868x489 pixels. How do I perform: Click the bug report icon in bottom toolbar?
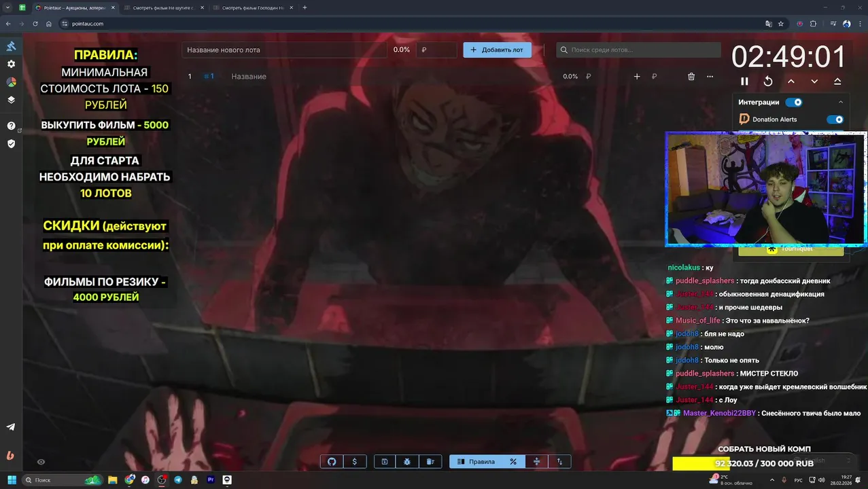407,462
